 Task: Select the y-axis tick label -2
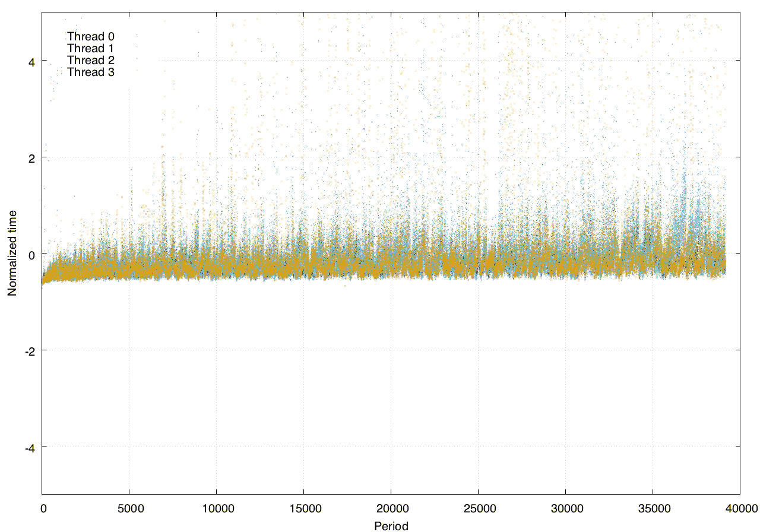[x=29, y=351]
